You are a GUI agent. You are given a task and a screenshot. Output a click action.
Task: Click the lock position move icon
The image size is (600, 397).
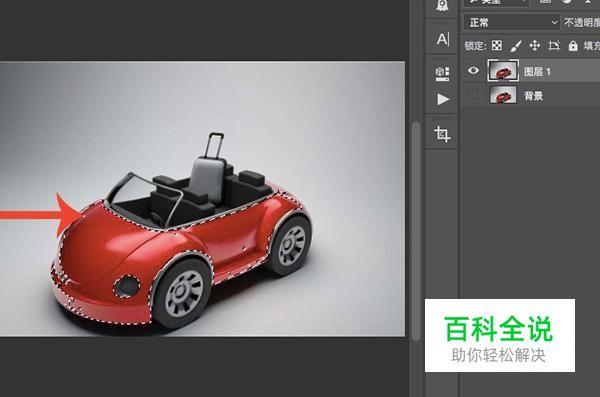pyautogui.click(x=535, y=46)
